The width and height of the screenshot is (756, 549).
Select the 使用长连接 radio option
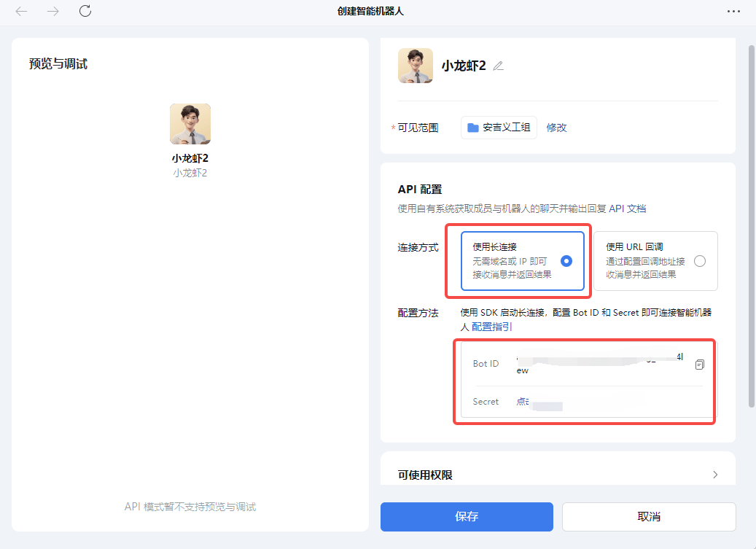566,261
